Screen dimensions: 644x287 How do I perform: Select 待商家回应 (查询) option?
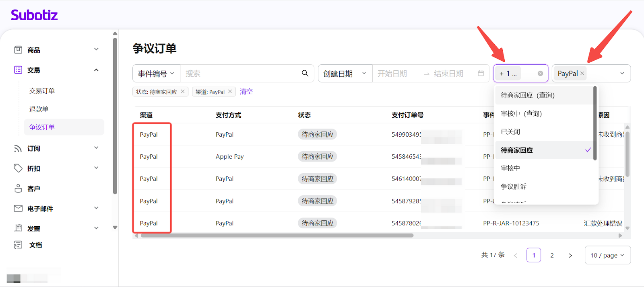point(527,95)
